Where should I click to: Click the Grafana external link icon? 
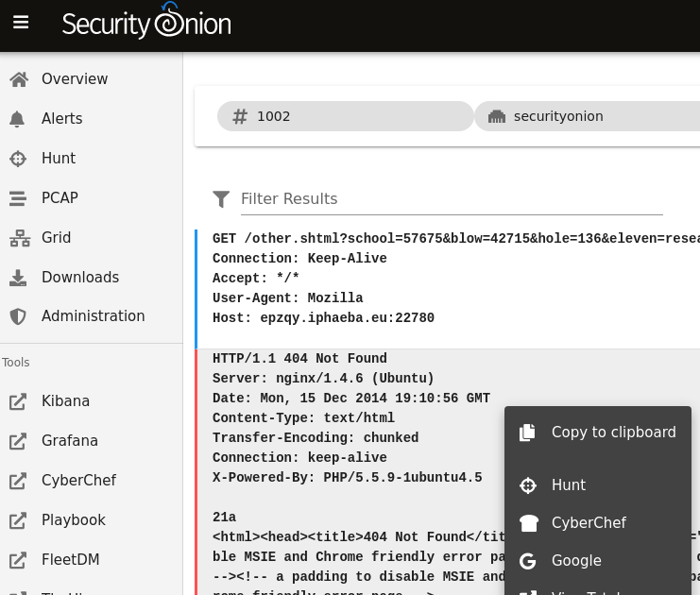click(x=18, y=441)
